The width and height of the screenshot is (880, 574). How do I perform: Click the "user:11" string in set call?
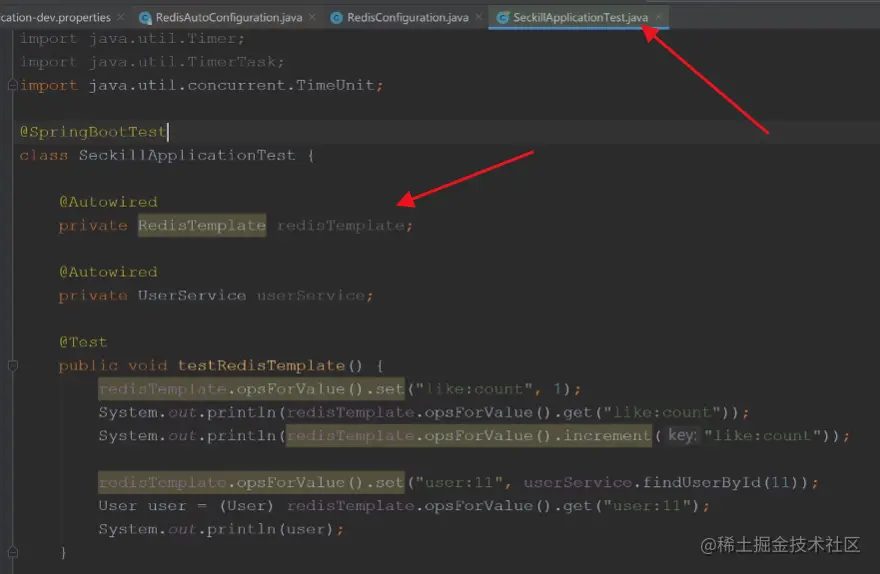click(x=459, y=483)
